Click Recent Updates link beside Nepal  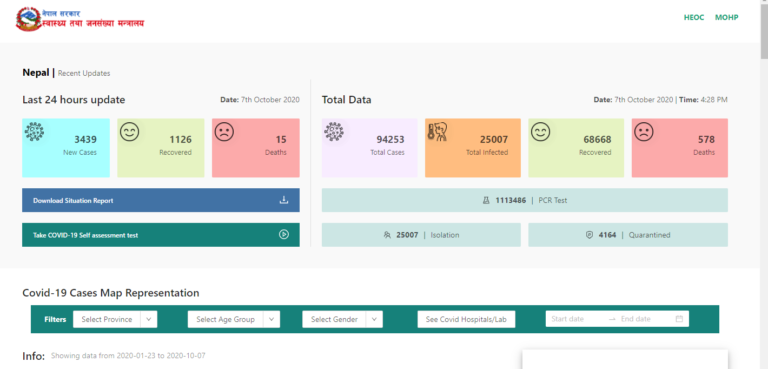click(84, 74)
